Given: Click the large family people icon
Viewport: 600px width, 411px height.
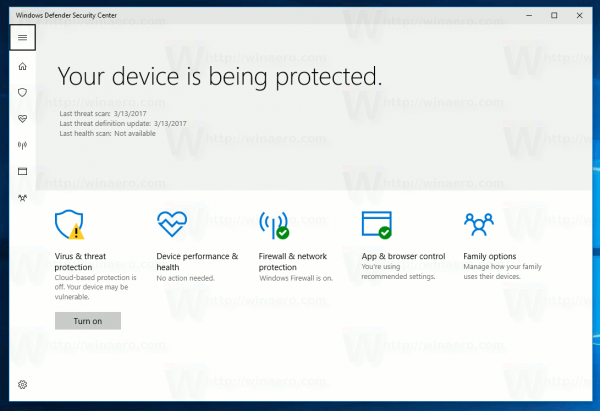Looking at the screenshot, I should point(479,225).
